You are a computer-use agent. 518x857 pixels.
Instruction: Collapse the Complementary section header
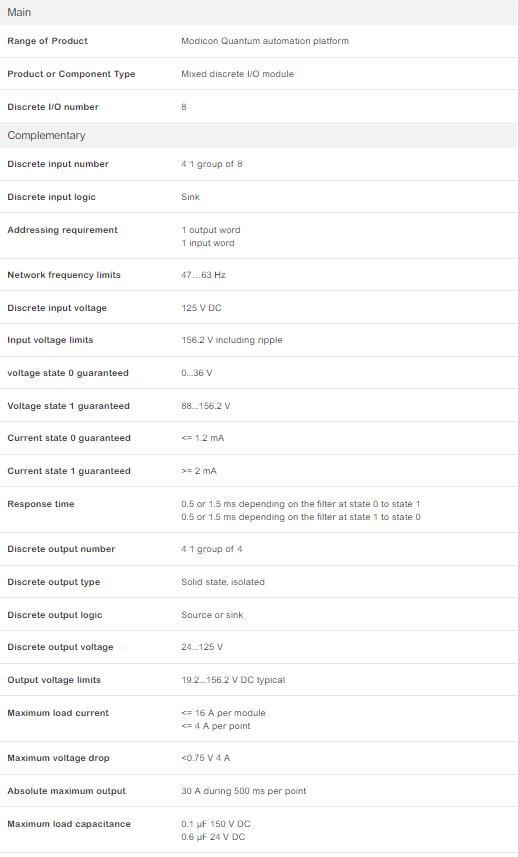click(258, 135)
